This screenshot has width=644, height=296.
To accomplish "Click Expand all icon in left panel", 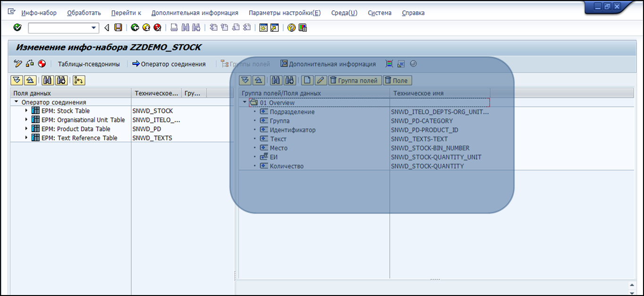I will 17,80.
